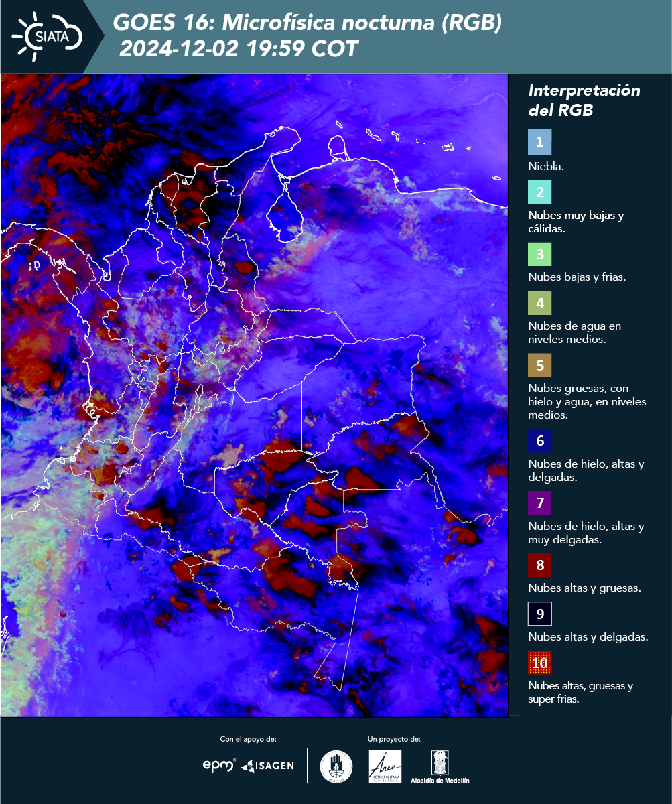Click the Área Metropolitana logo
This screenshot has height=804, width=672.
[385, 766]
